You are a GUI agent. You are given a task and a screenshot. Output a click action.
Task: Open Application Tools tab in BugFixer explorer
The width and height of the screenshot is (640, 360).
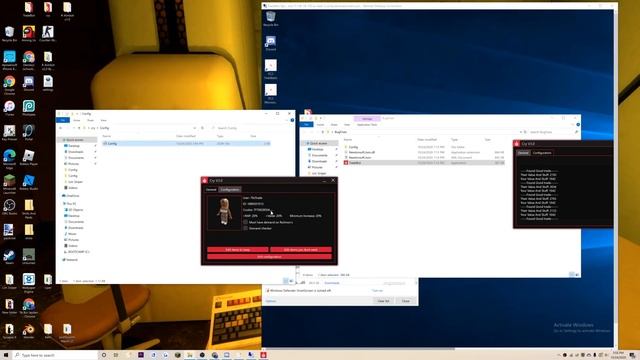click(367, 124)
